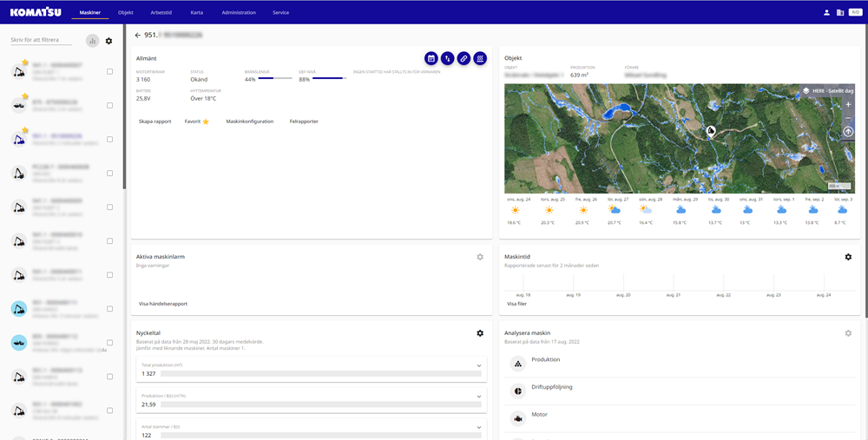Select the third machine's checkbox
The height and width of the screenshot is (440, 868).
tap(109, 139)
